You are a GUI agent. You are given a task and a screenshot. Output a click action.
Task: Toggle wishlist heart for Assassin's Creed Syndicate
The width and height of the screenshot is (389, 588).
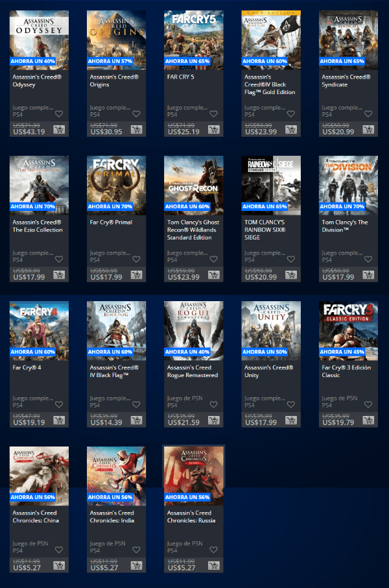(x=368, y=114)
